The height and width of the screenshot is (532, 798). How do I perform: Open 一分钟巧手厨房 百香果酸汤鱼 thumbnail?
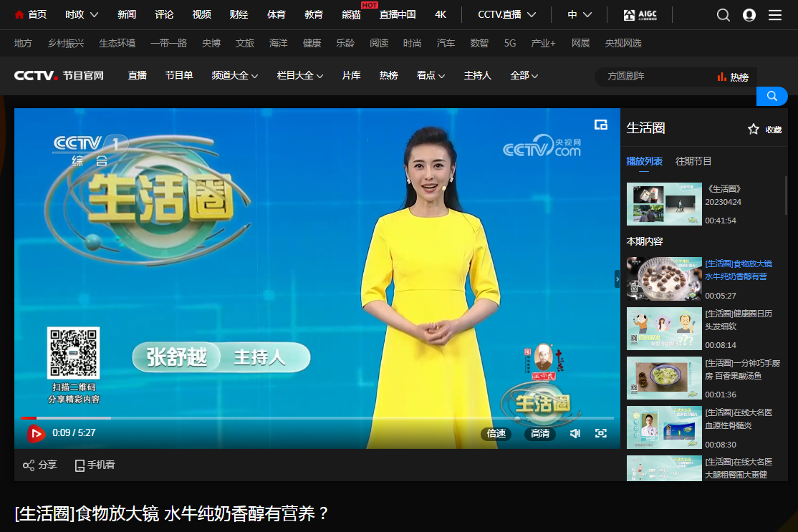664,378
